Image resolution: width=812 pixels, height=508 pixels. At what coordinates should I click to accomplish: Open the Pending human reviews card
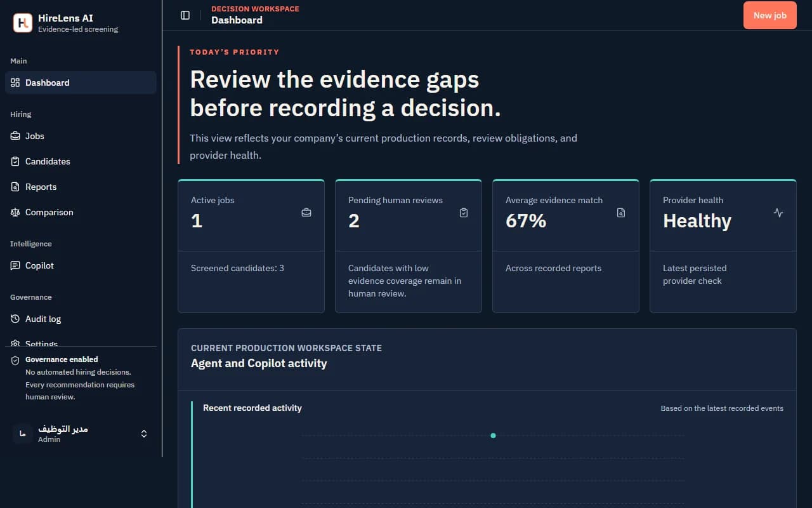pos(409,246)
